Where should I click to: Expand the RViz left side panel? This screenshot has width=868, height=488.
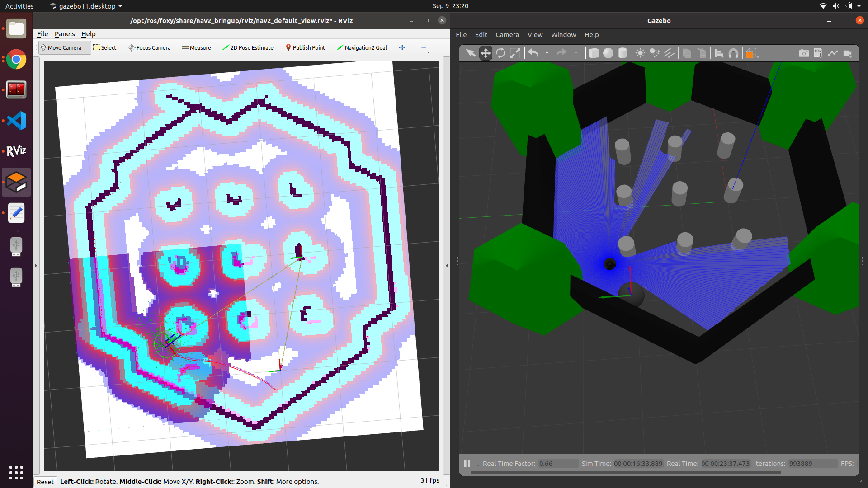click(x=36, y=266)
